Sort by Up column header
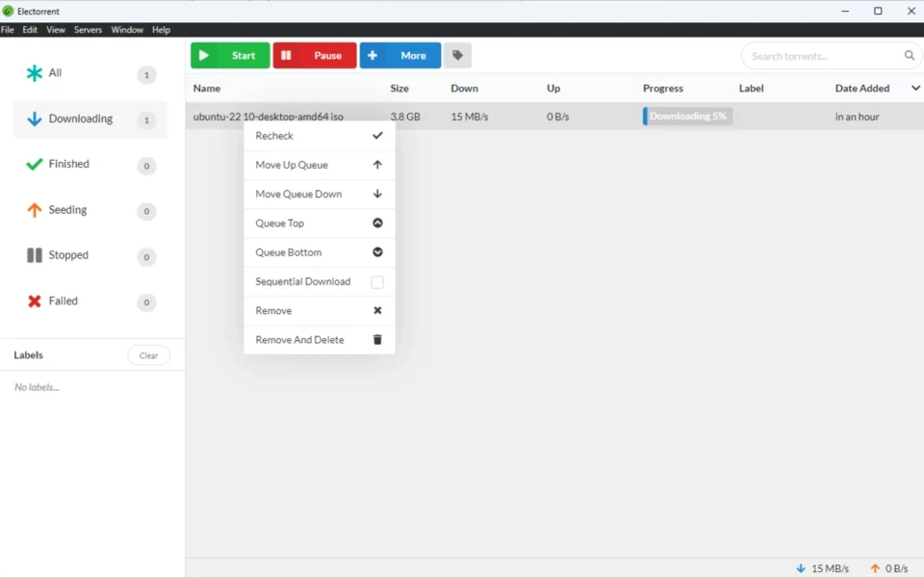This screenshot has width=924, height=578. (x=553, y=89)
